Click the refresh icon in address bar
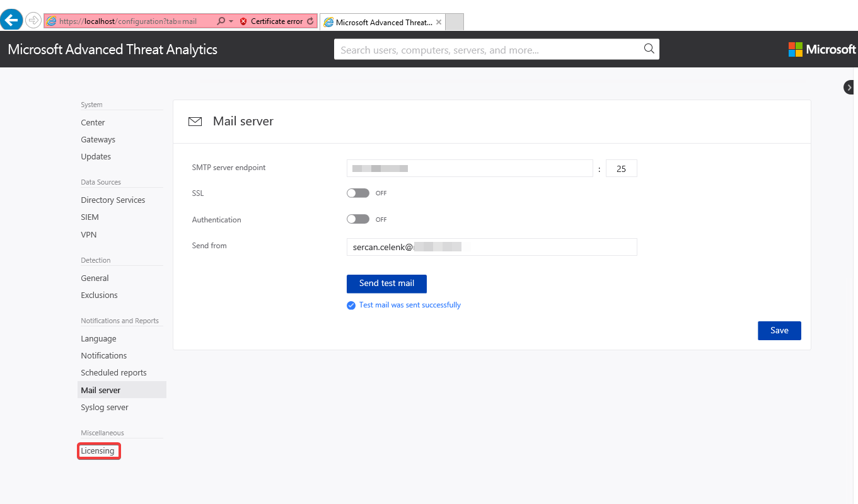 tap(310, 21)
